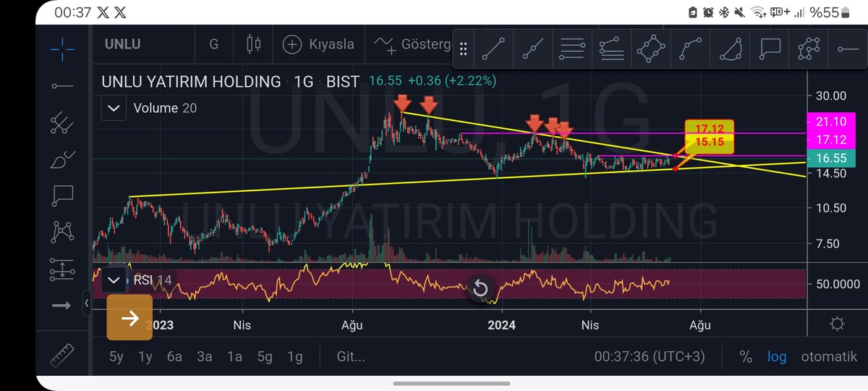The image size is (868, 391).
Task: Switch to the 5y date range
Action: (x=116, y=356)
